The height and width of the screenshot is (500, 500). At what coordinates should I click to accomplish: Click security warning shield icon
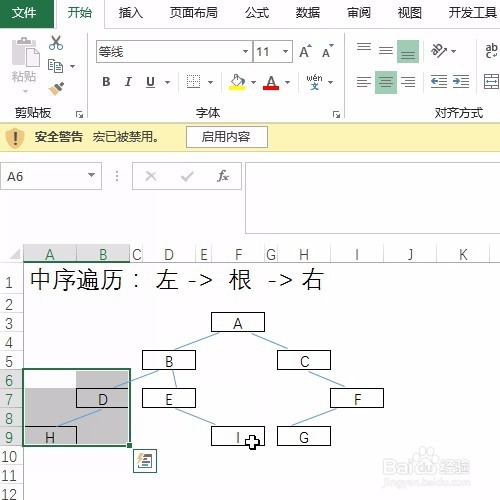pyautogui.click(x=15, y=137)
